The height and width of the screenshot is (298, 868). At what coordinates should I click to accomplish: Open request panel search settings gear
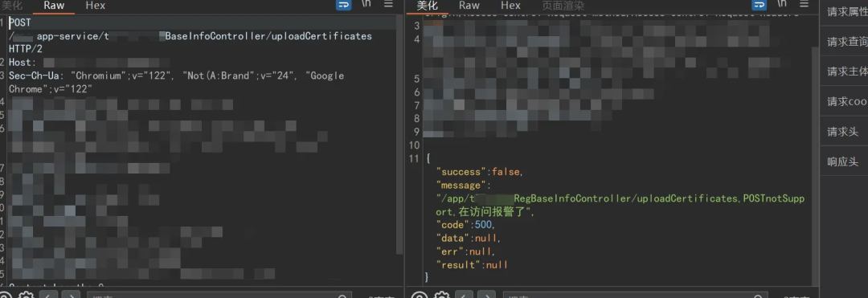[26, 296]
